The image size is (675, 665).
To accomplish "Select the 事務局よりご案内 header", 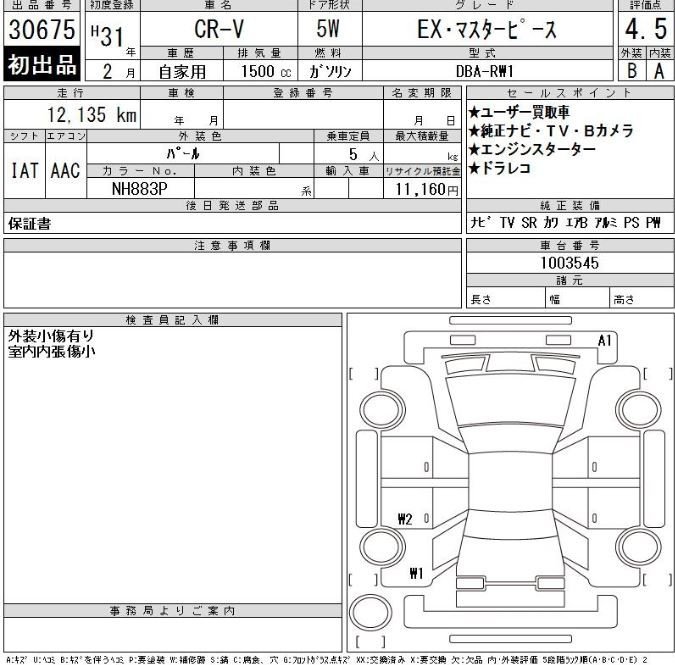I will tap(172, 610).
